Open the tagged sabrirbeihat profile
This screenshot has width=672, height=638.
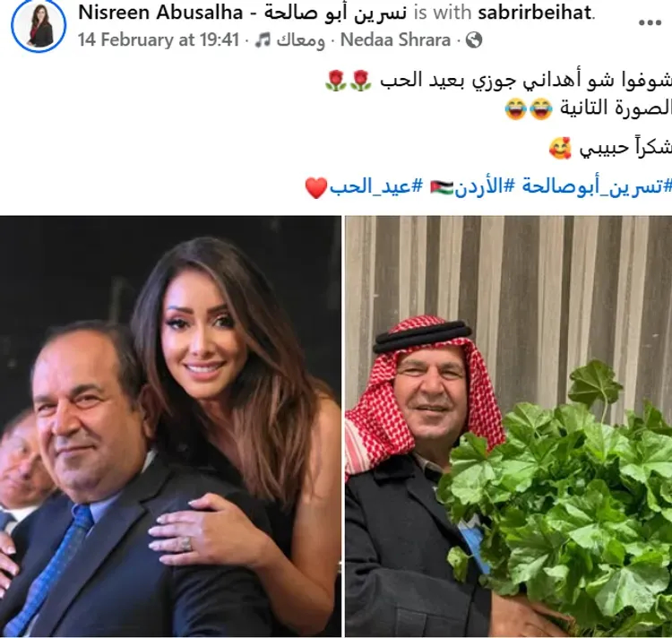535,13
